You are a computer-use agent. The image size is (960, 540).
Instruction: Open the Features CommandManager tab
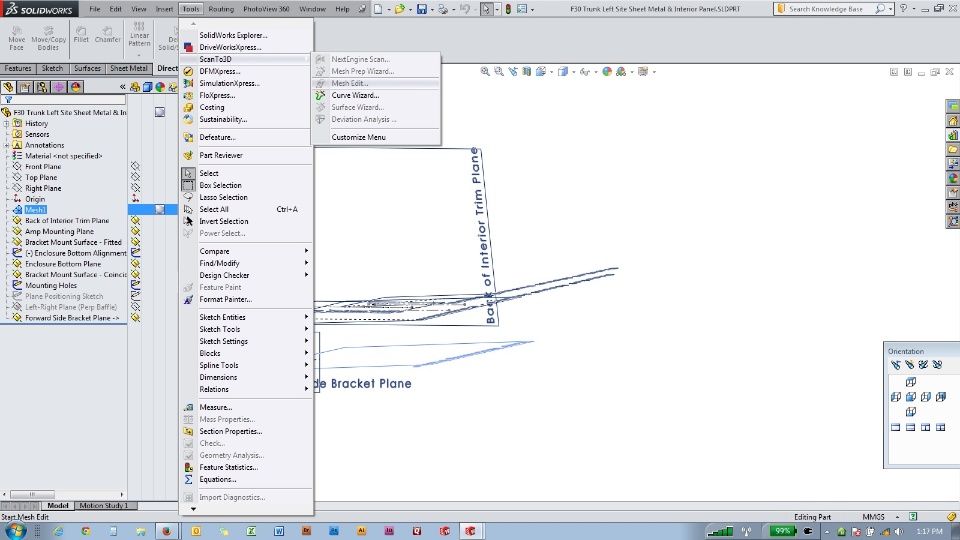(x=18, y=69)
